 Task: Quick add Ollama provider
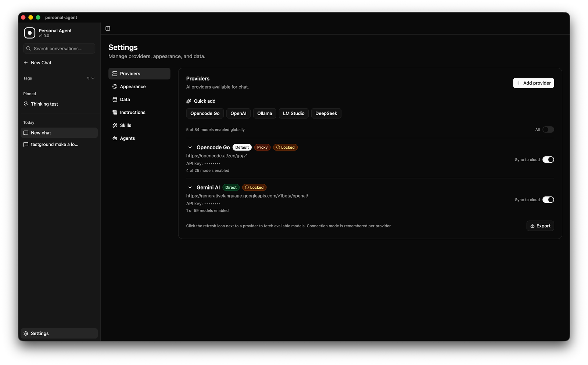point(265,113)
